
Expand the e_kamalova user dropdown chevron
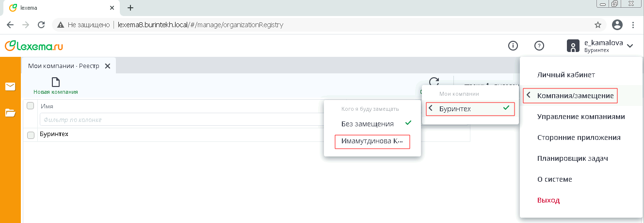[630, 46]
